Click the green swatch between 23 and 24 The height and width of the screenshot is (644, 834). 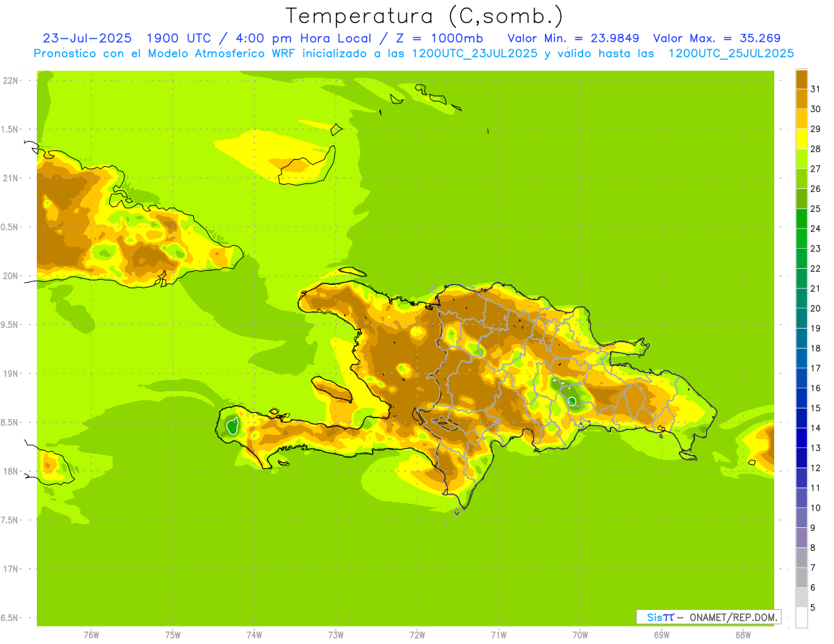click(802, 238)
